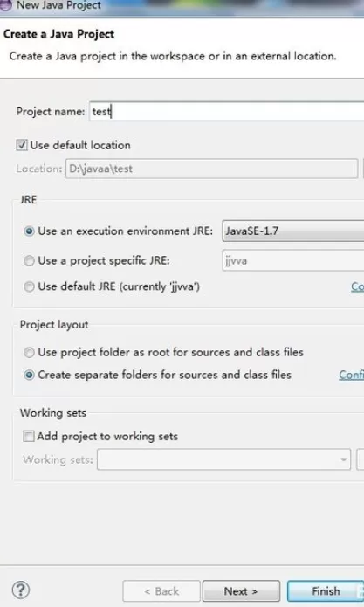Click the disabled Back button
The height and width of the screenshot is (607, 364).
(161, 591)
